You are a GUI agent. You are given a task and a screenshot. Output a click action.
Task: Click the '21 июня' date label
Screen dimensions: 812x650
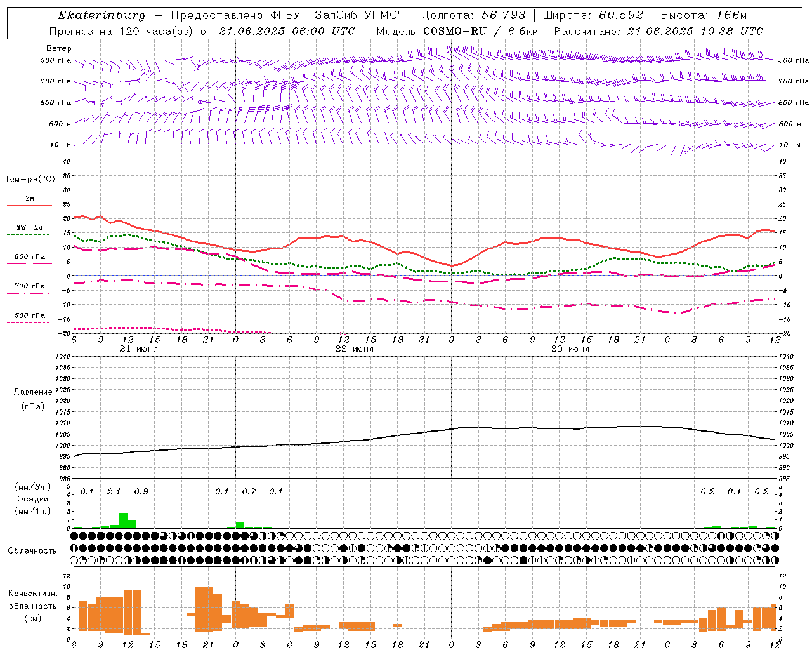139,349
